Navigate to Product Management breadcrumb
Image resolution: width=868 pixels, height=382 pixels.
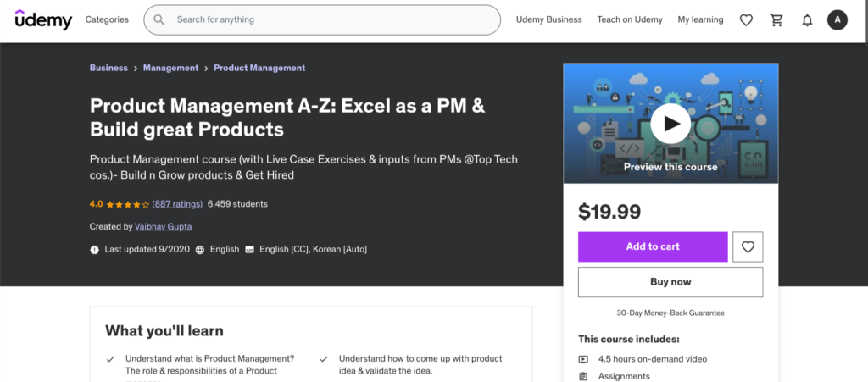(x=259, y=68)
